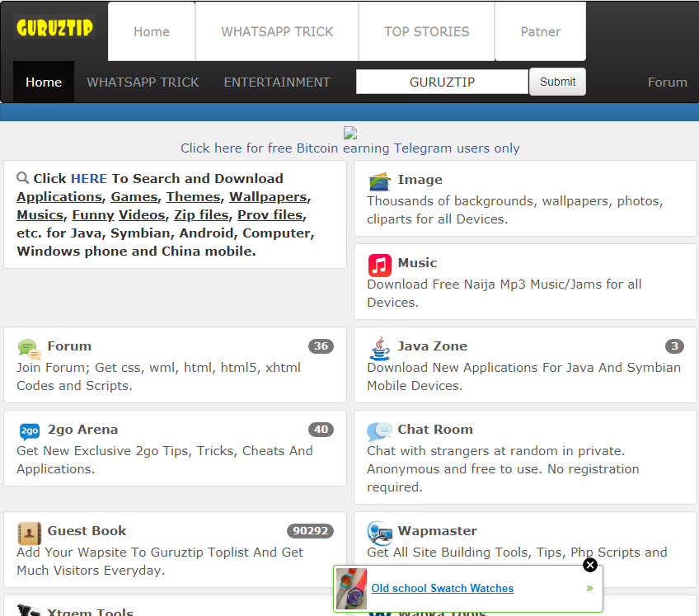Open the Funny Videos link
The width and height of the screenshot is (699, 616).
pyautogui.click(x=119, y=215)
